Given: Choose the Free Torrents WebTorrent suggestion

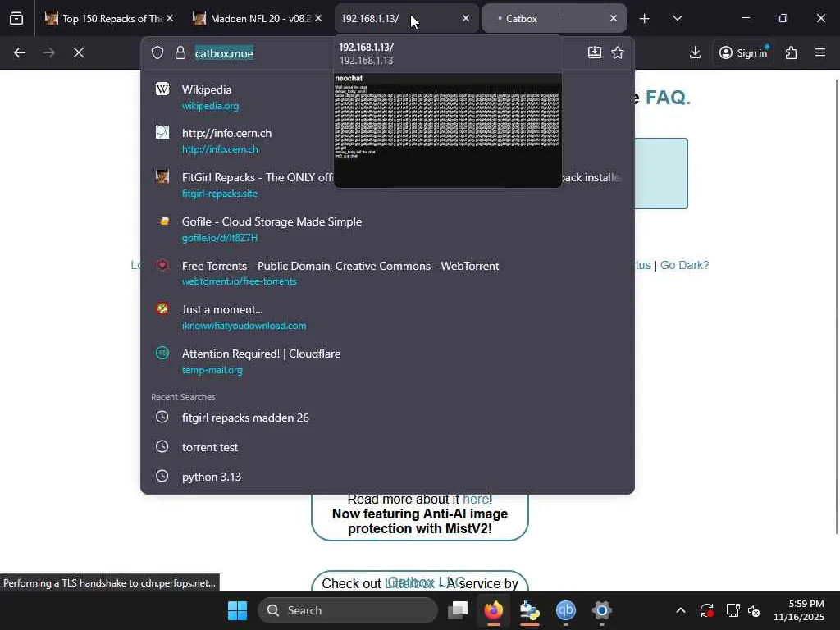Looking at the screenshot, I should tap(387, 272).
